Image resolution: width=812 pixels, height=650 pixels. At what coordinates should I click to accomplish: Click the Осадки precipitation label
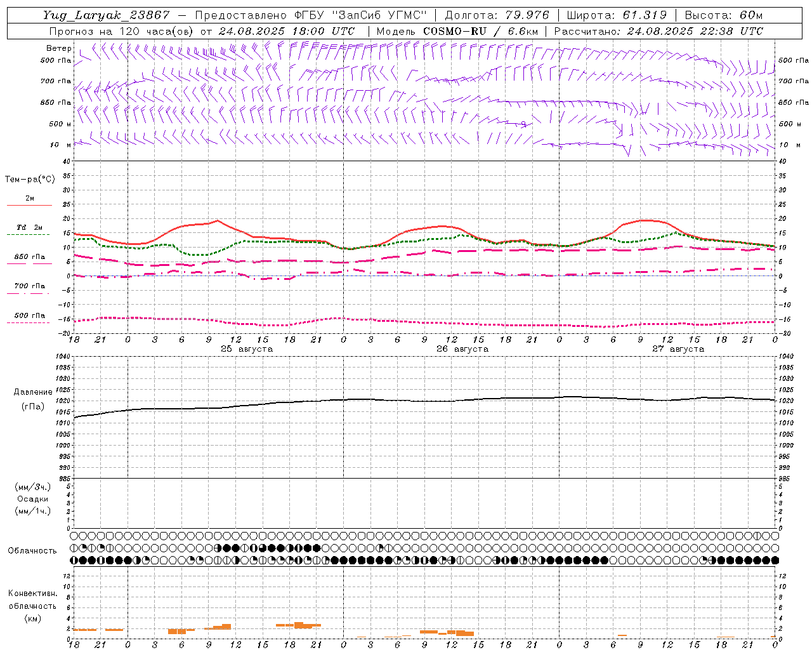click(33, 499)
